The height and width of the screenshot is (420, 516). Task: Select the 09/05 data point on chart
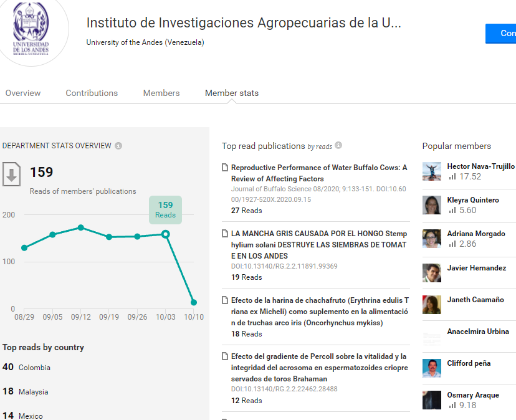tap(52, 235)
